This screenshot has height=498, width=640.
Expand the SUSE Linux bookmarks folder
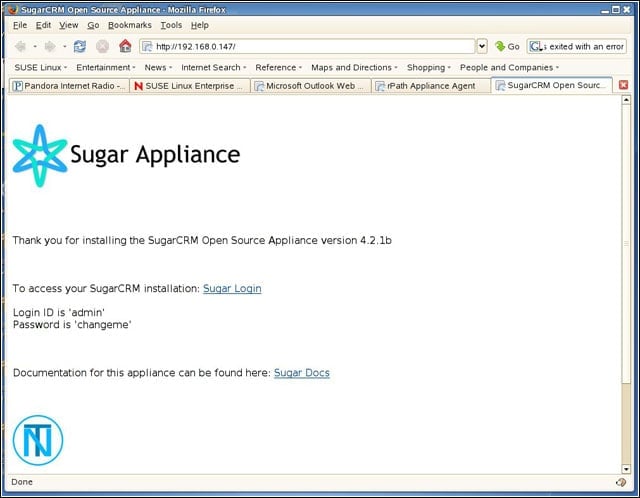[40, 67]
